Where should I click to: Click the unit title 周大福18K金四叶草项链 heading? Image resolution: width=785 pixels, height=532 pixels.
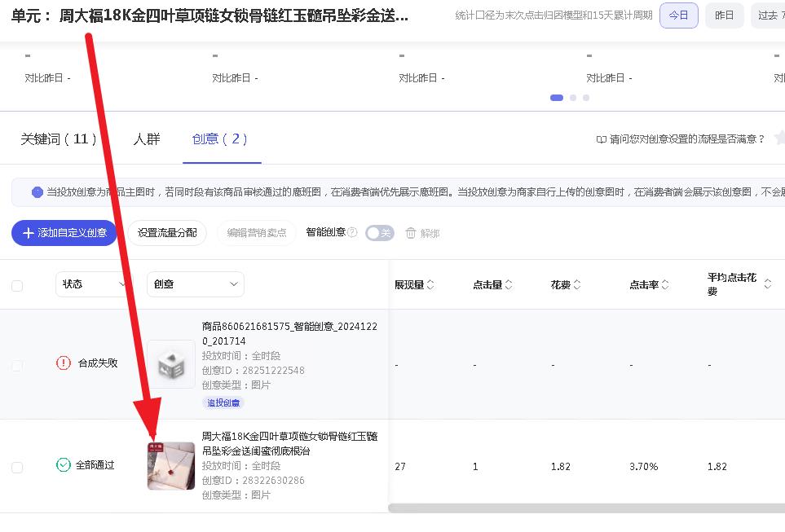234,15
